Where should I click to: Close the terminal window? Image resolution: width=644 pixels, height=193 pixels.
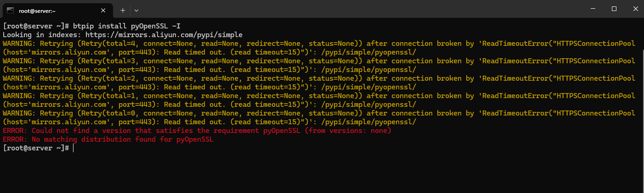[635, 9]
